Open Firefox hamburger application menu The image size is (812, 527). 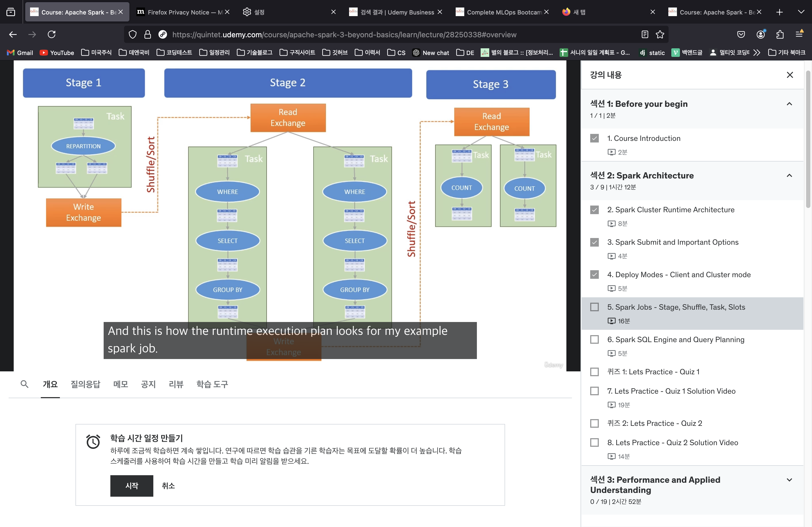pos(799,34)
